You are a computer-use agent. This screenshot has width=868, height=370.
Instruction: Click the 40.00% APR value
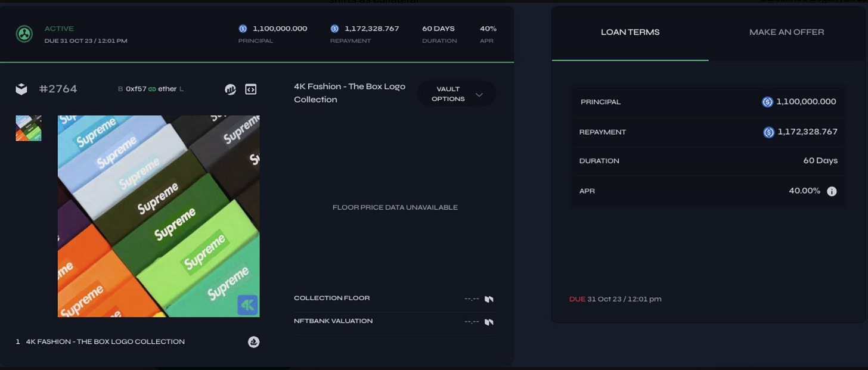(x=804, y=191)
